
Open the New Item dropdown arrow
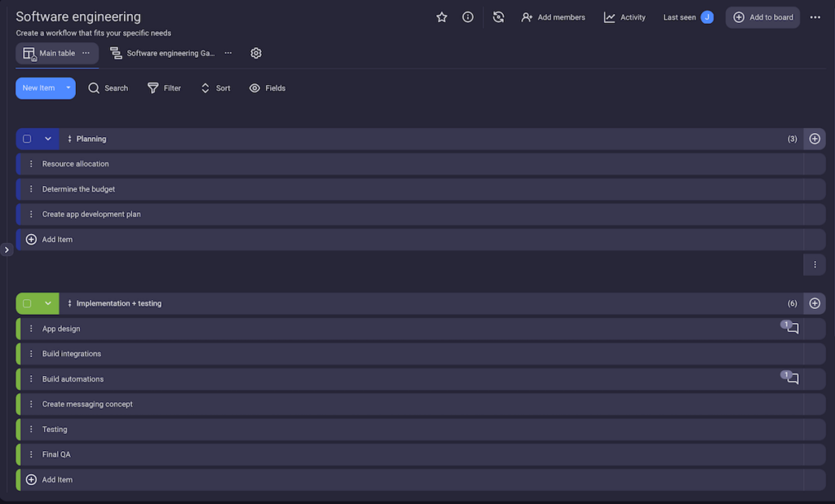point(68,88)
